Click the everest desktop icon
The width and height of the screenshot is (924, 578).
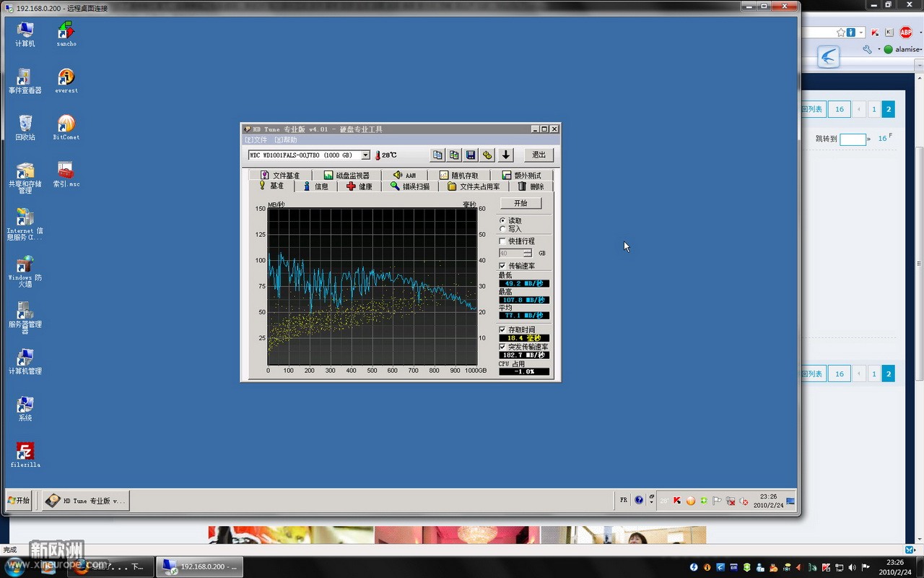click(66, 81)
